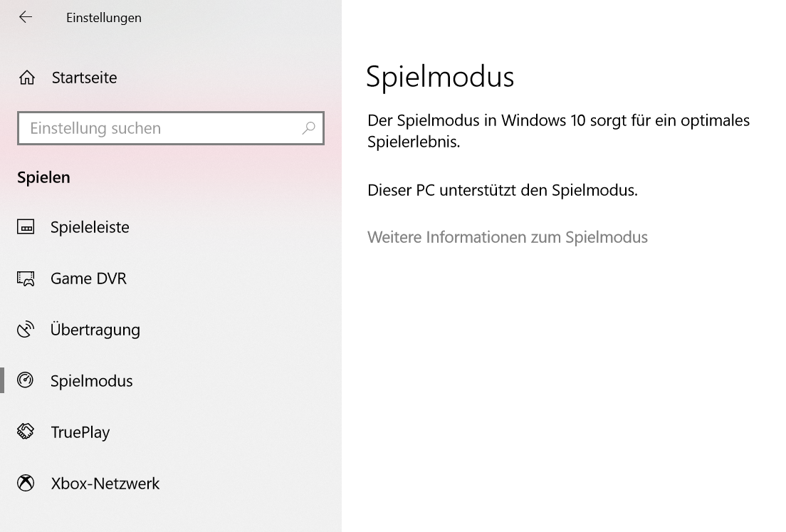Switch to the Übertragung section

pos(95,330)
